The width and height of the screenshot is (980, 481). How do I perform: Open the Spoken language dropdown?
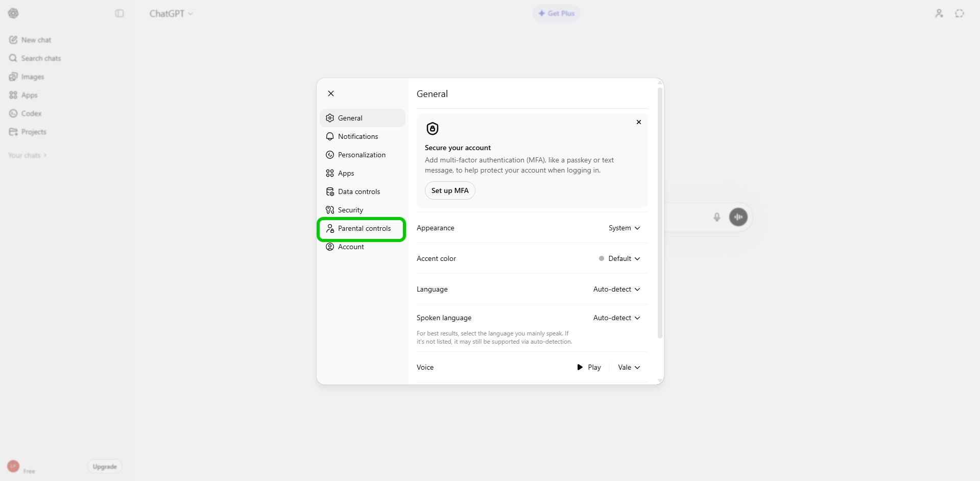pyautogui.click(x=616, y=318)
